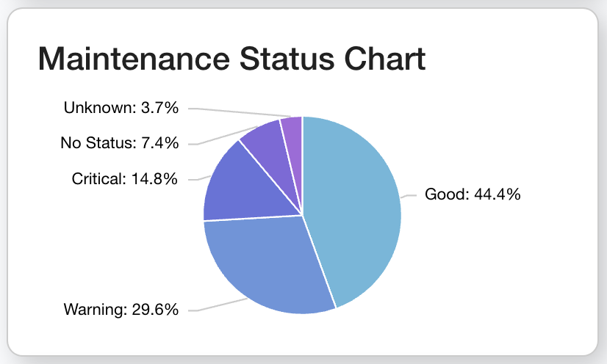Click the leader line next to Critical label
The height and width of the screenshot is (364, 607).
tap(195, 178)
